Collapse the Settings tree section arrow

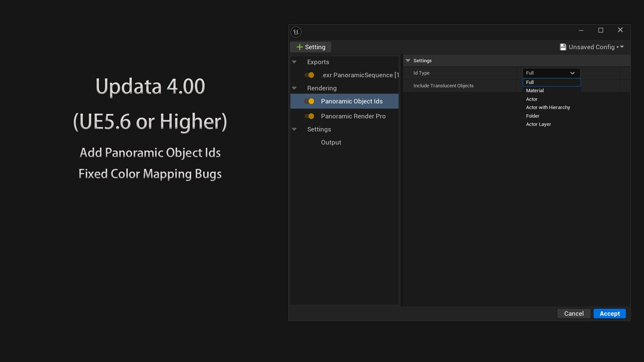[x=294, y=129]
